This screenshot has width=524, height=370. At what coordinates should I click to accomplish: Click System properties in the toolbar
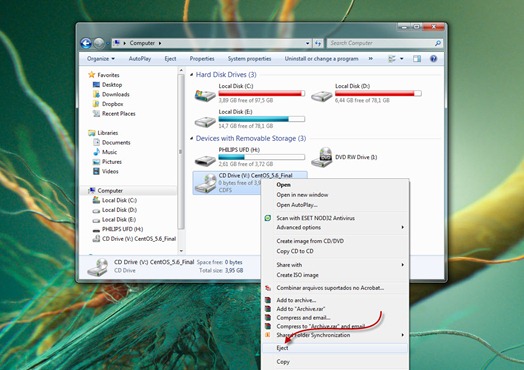(x=249, y=59)
